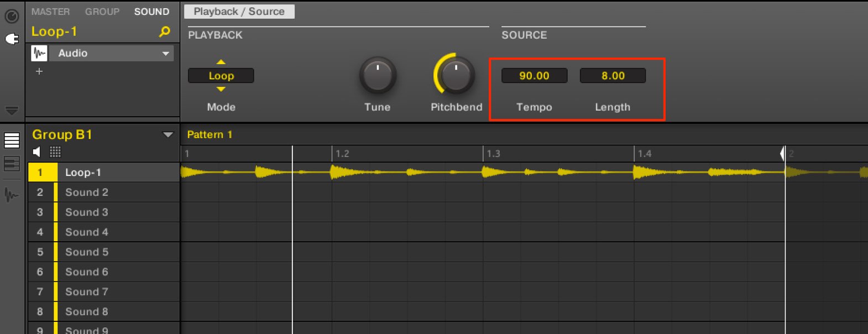Viewport: 868px width, 334px height.
Task: Switch to the SOUND tab
Action: tap(151, 12)
